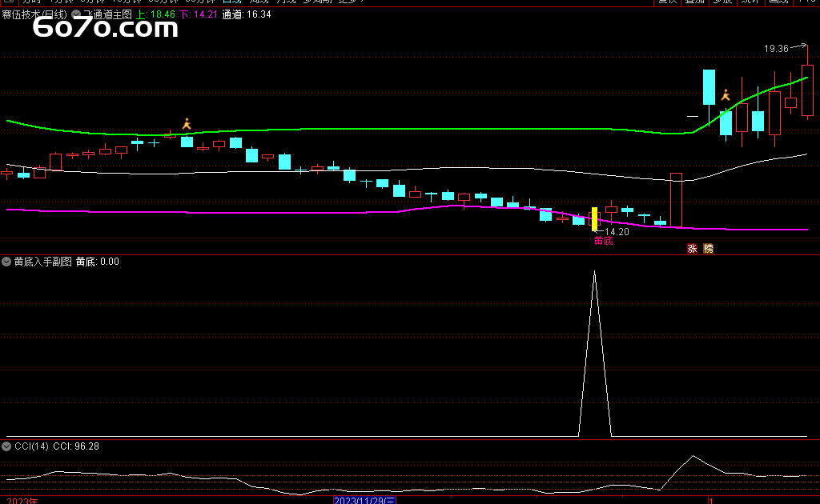Click the running man icon on left green line
This screenshot has width=820, height=504.
pyautogui.click(x=187, y=124)
